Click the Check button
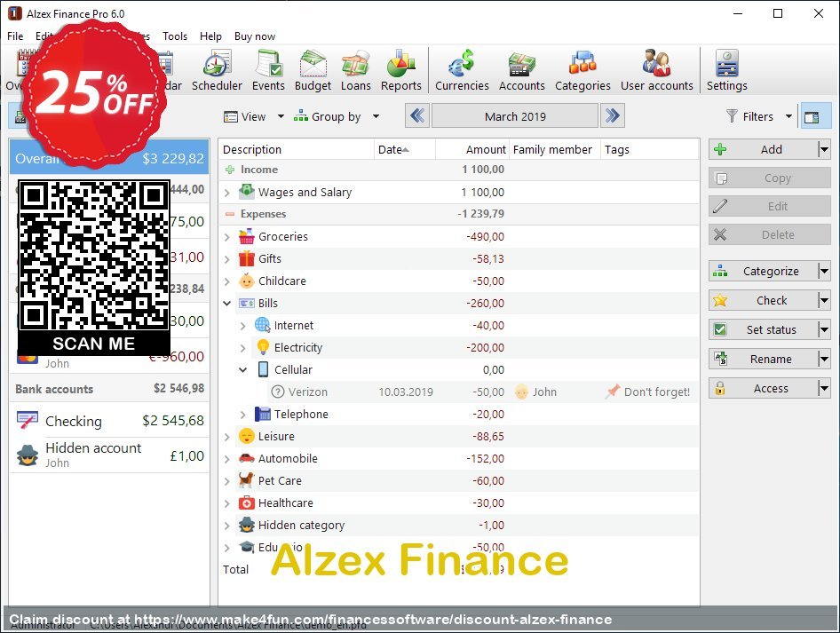The height and width of the screenshot is (633, 840). (x=764, y=300)
